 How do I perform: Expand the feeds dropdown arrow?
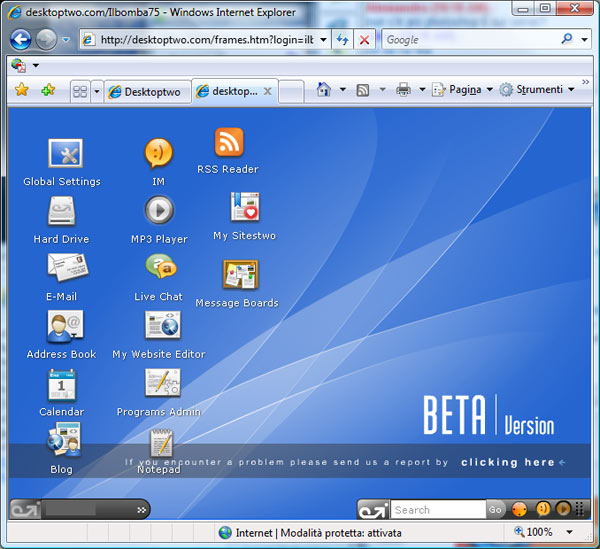[x=382, y=90]
